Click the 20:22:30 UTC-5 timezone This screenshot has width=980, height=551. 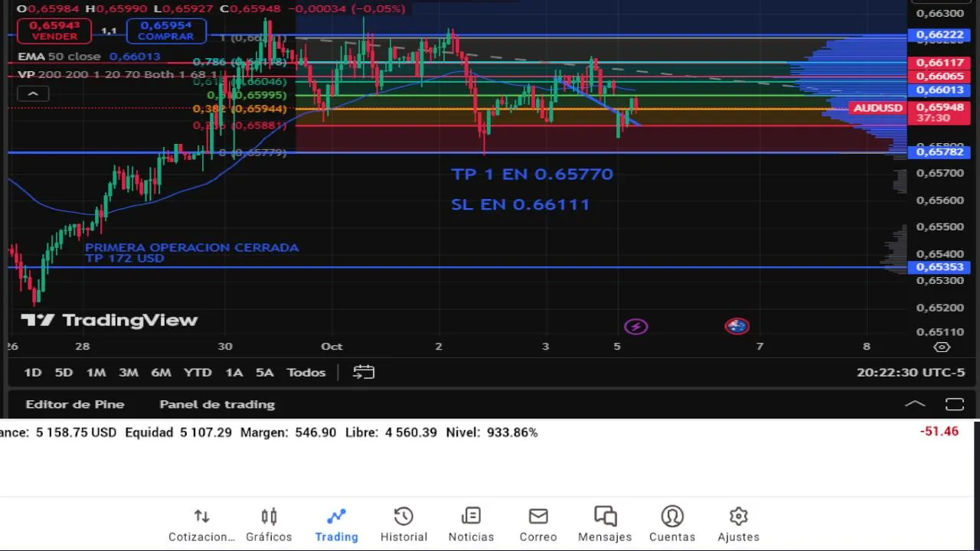pos(910,373)
